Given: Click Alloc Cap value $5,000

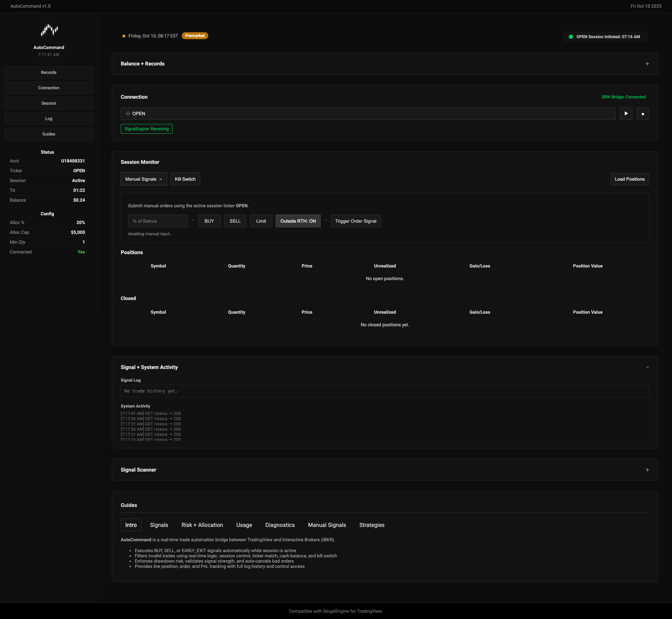Looking at the screenshot, I should coord(78,232).
